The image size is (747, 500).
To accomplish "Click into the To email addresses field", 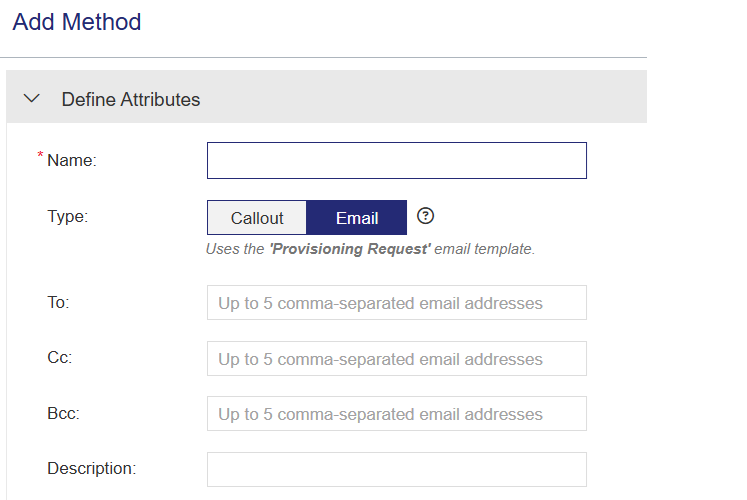I will point(396,303).
